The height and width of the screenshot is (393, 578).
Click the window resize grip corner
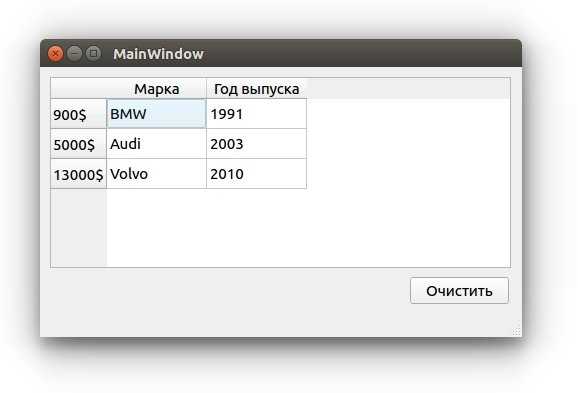point(517,332)
